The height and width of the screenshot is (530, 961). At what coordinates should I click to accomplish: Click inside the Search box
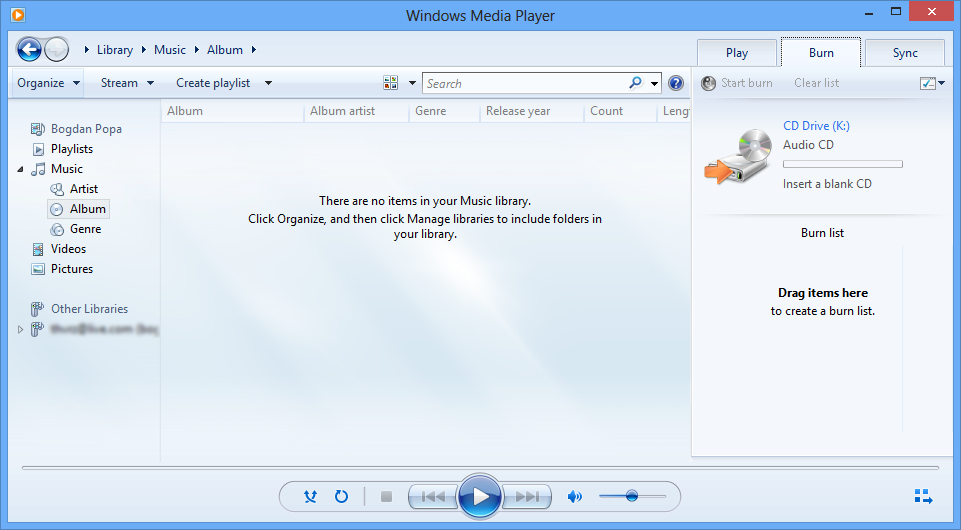526,83
